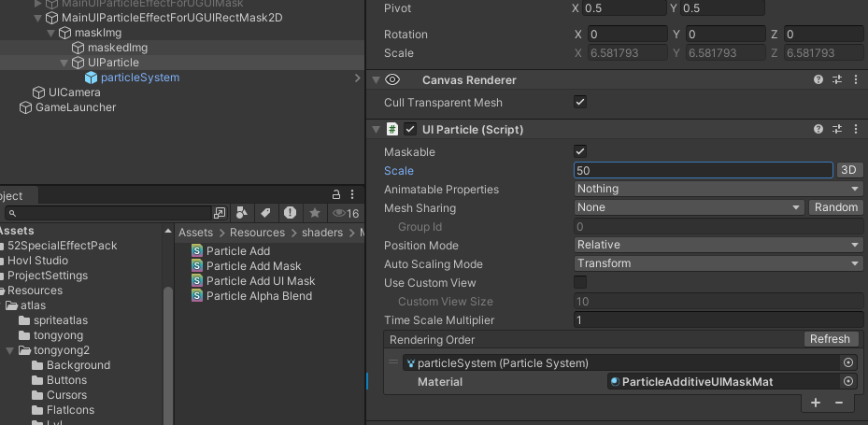Click the Search by Label tag icon
The image size is (868, 425).
pyautogui.click(x=266, y=213)
